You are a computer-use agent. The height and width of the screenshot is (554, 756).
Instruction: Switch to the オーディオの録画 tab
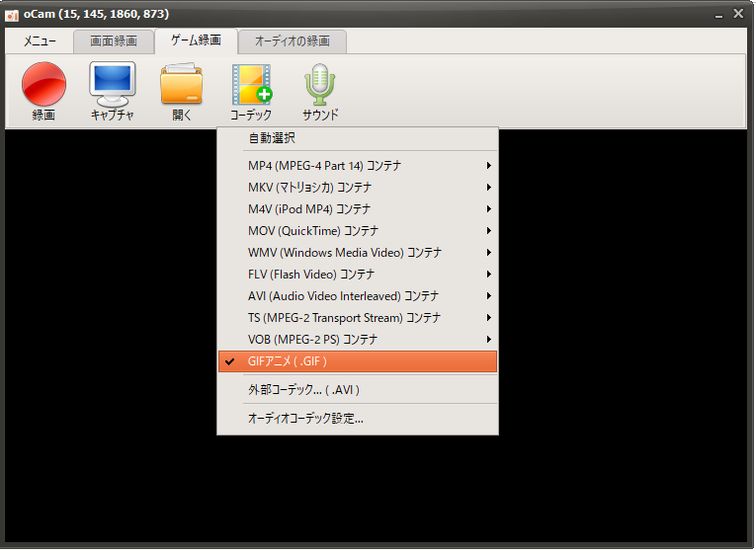point(293,41)
